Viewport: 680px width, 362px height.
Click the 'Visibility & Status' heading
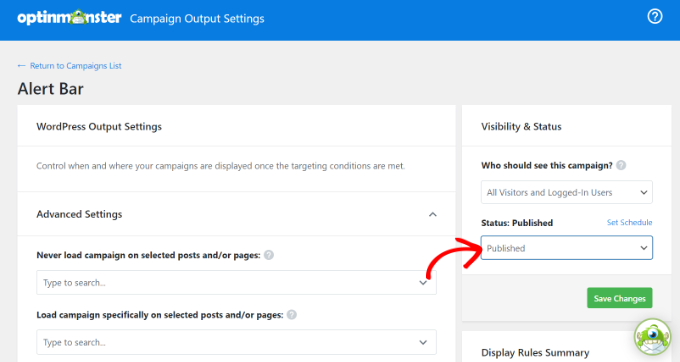point(521,127)
